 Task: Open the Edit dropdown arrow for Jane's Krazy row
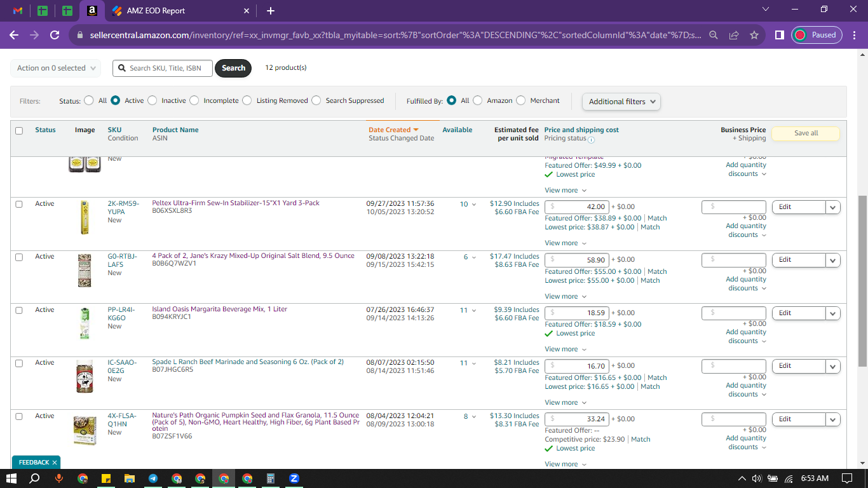point(833,260)
